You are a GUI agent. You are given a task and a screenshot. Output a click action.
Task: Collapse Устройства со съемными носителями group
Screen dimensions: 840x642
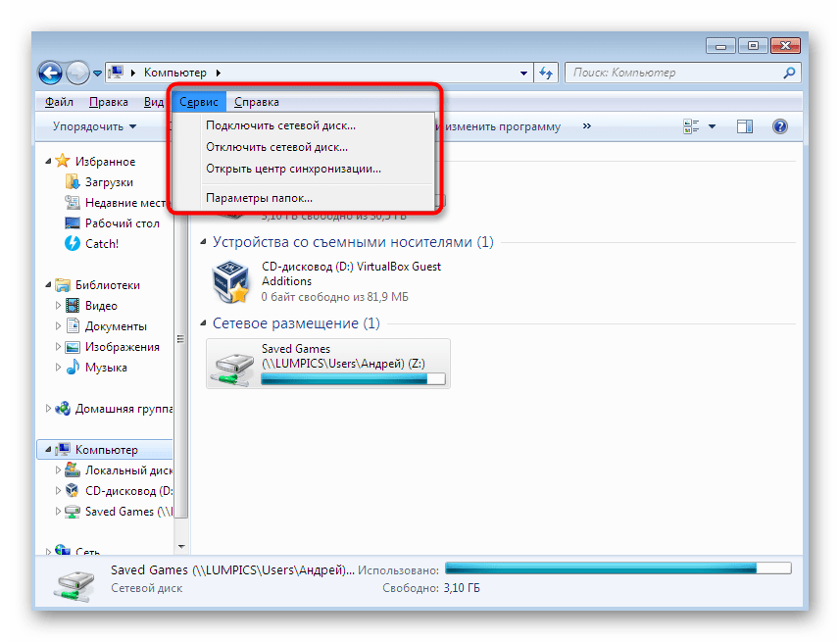(203, 242)
